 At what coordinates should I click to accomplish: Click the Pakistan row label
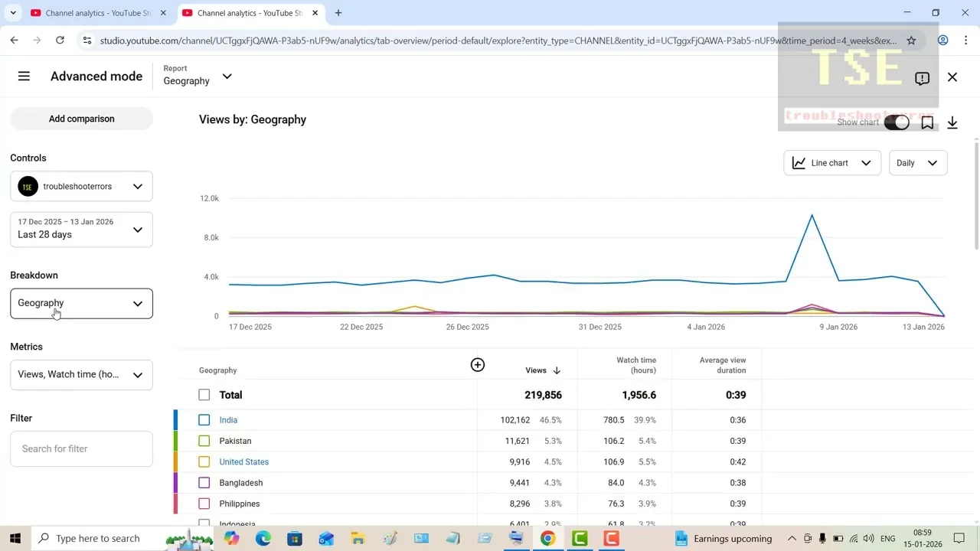[235, 441]
